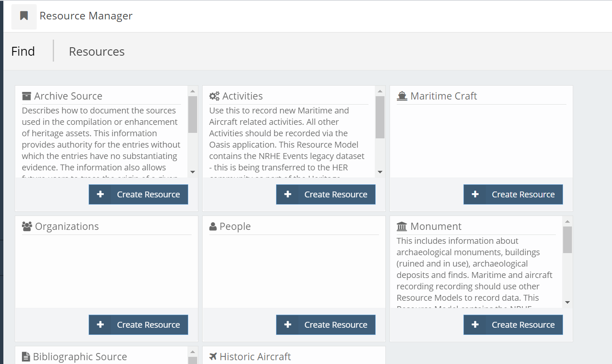
Task: Click the group icon on the Organizations card
Action: coord(27,226)
